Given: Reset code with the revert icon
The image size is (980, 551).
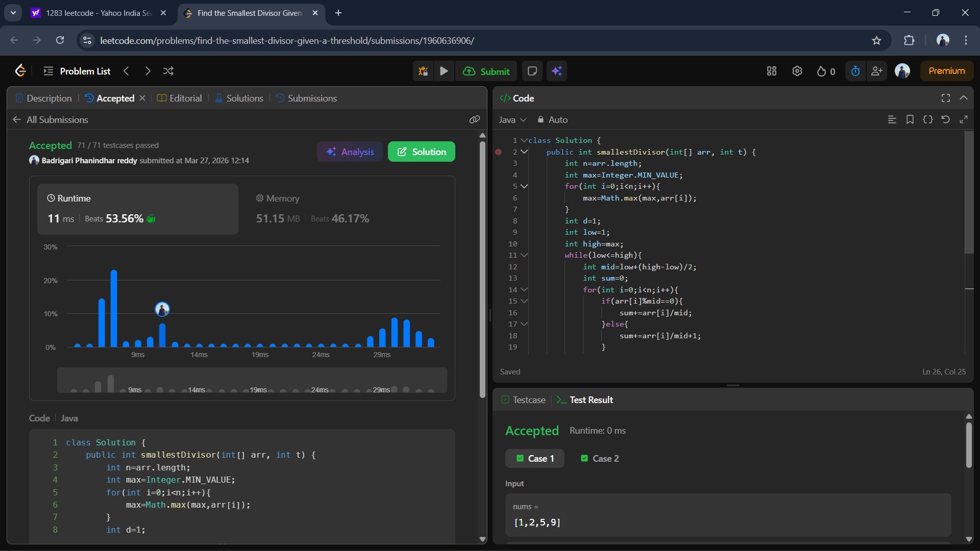Looking at the screenshot, I should click(x=945, y=119).
